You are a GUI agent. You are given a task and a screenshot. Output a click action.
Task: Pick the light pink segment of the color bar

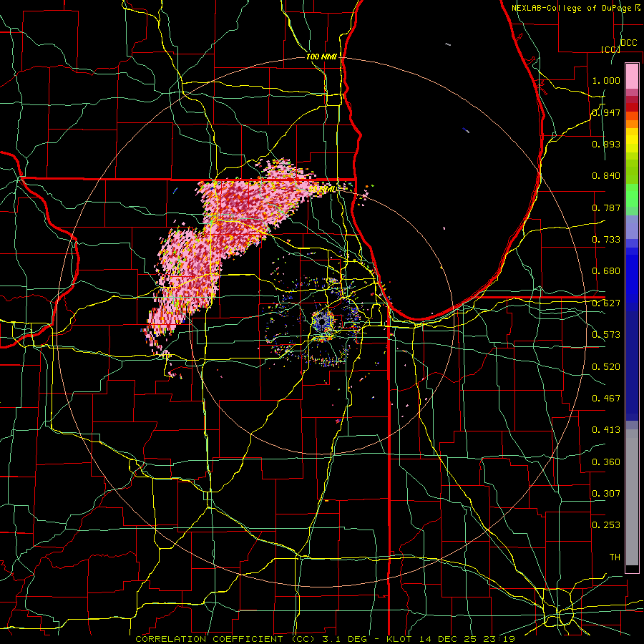(x=632, y=76)
